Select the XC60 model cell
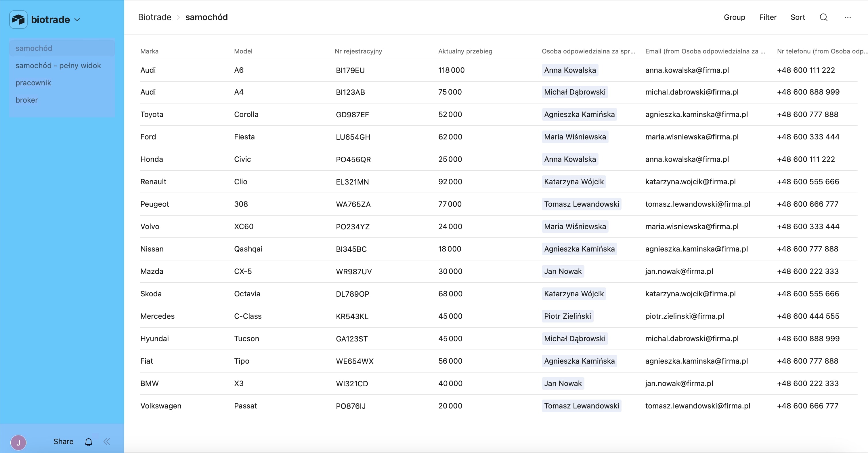868x453 pixels. [244, 226]
